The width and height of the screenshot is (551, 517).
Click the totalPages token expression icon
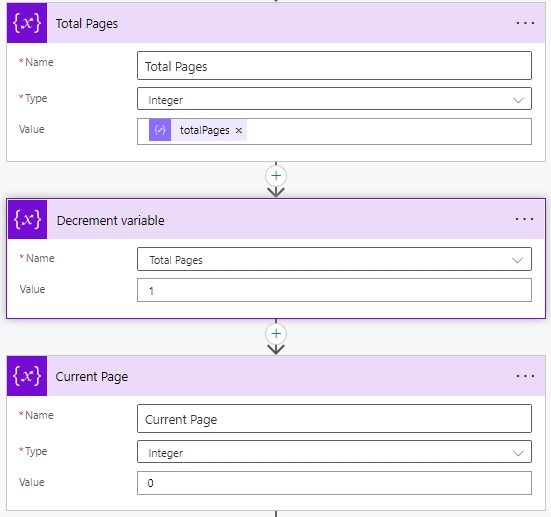[160, 130]
